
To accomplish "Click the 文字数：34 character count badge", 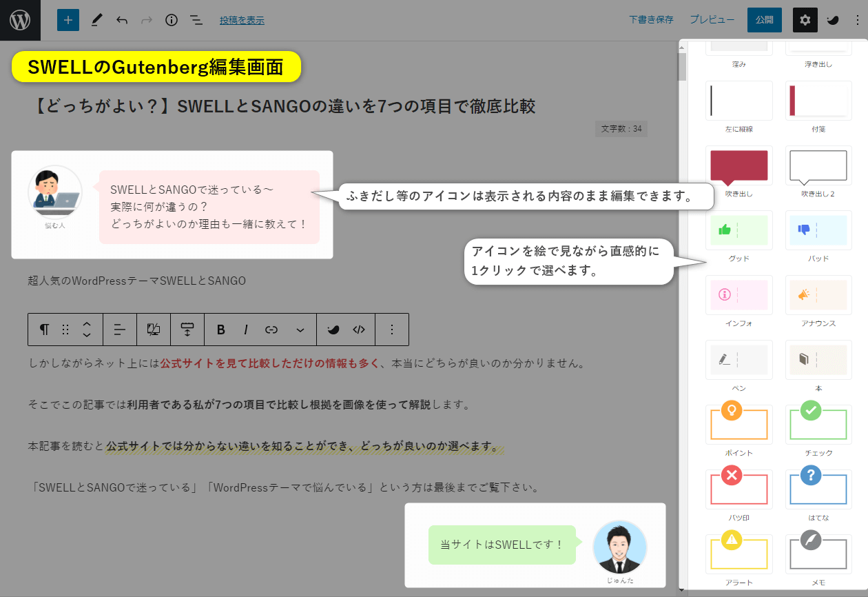I will click(x=621, y=128).
